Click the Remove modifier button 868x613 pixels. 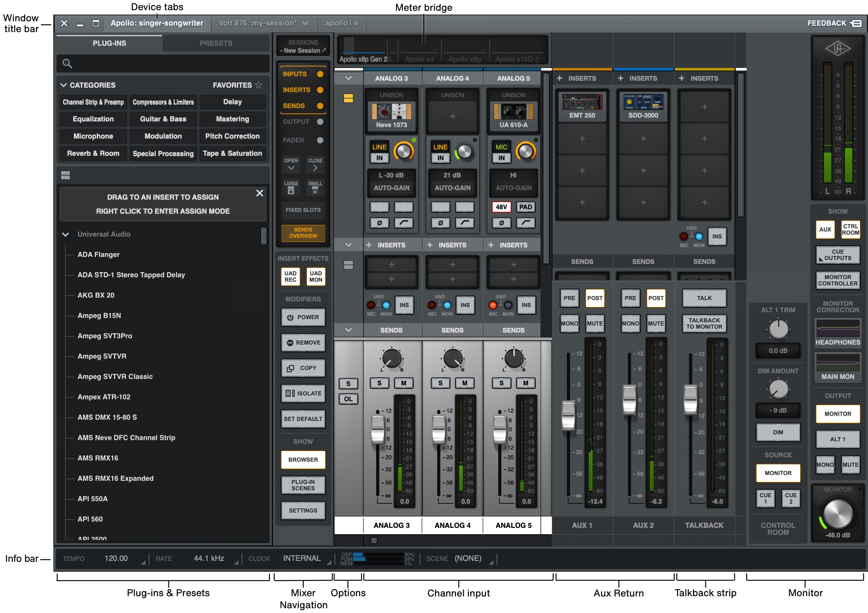click(303, 342)
